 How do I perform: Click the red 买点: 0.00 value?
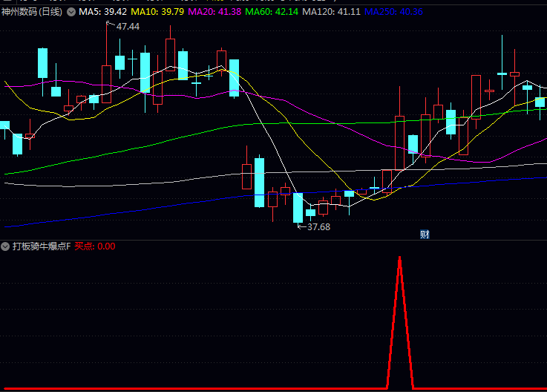[x=95, y=246]
